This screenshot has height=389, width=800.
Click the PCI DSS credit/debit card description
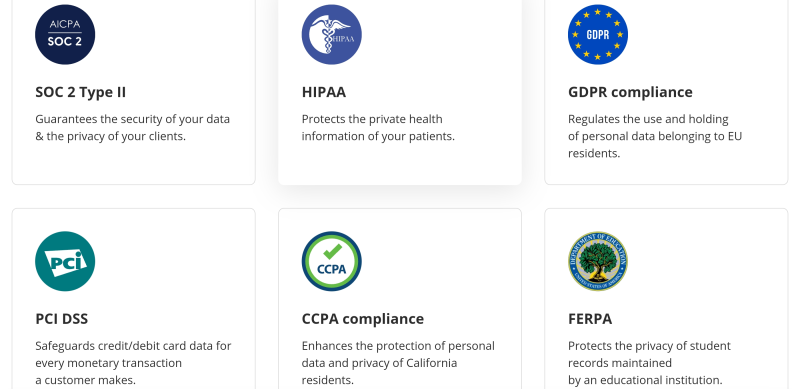click(x=133, y=363)
